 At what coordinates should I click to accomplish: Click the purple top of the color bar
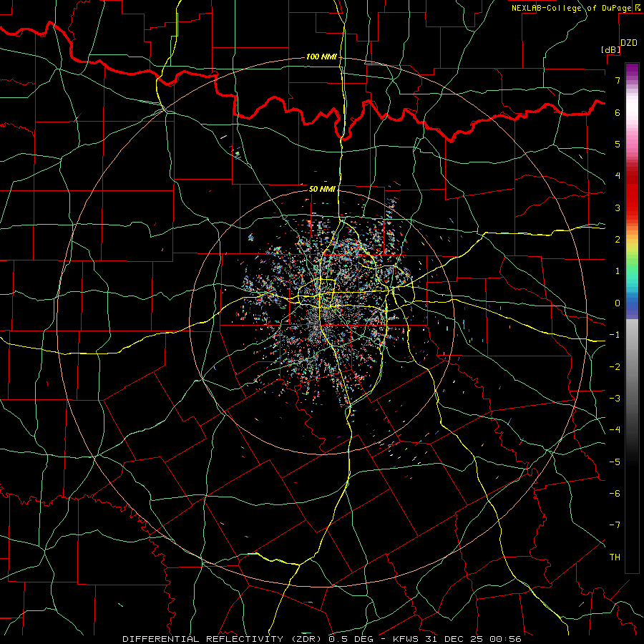[x=632, y=70]
